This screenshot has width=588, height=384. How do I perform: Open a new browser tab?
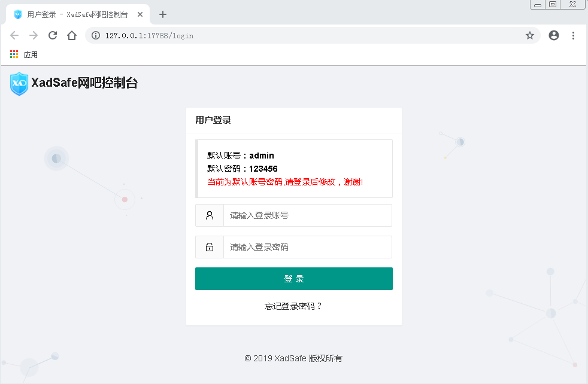[163, 14]
